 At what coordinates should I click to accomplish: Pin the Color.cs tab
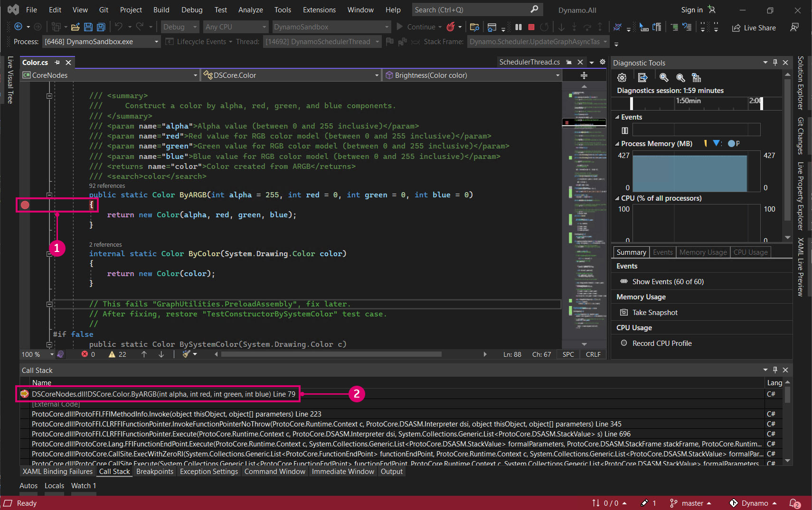pos(57,63)
